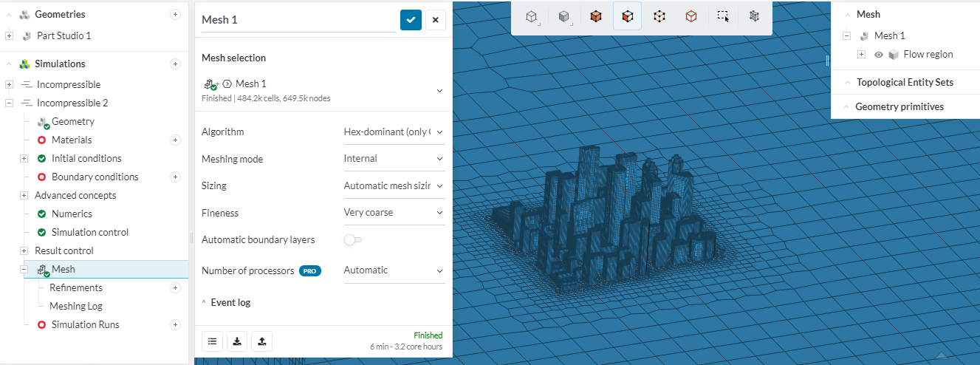980x365 pixels.
Task: Expand Geometry primitives section
Action: point(846,106)
